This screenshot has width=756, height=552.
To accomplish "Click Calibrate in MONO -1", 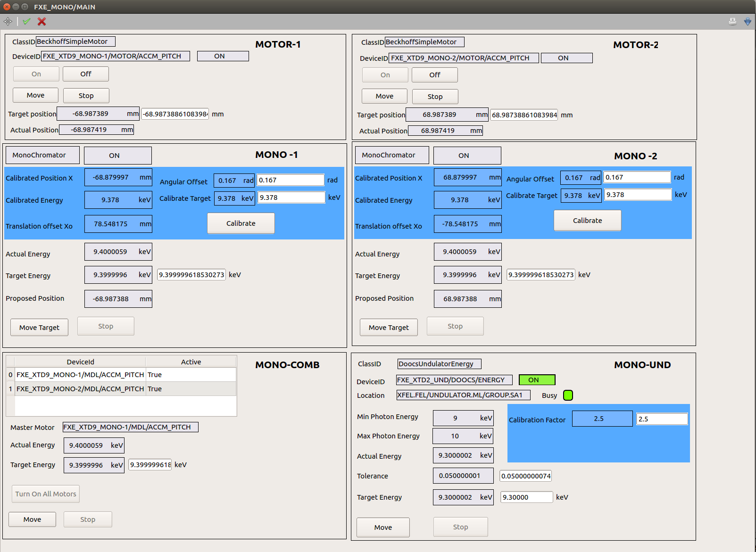I will [x=241, y=223].
